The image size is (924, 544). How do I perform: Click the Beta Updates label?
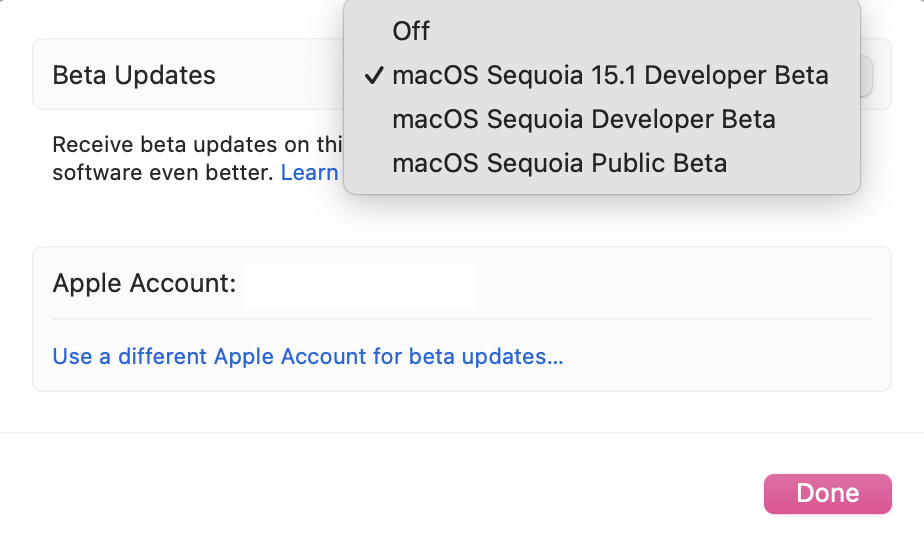[x=134, y=75]
